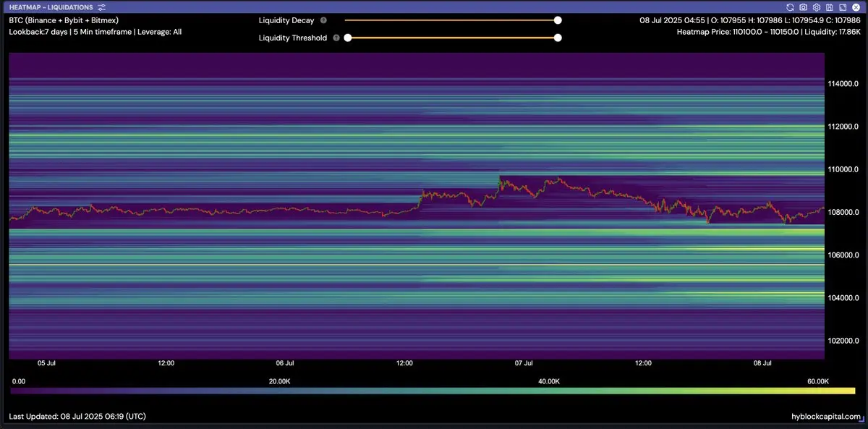This screenshot has height=429, width=868.
Task: Click the 102000.0 price axis label
Action: (843, 340)
